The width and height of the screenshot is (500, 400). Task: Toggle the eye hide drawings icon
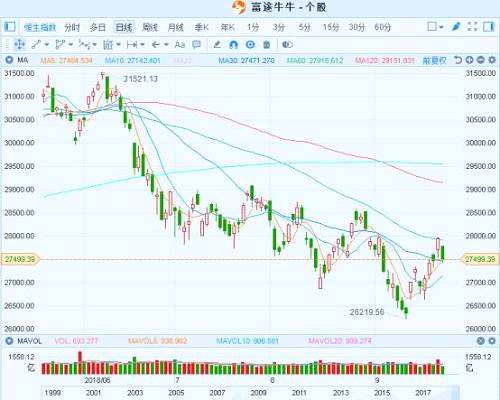pos(287,44)
